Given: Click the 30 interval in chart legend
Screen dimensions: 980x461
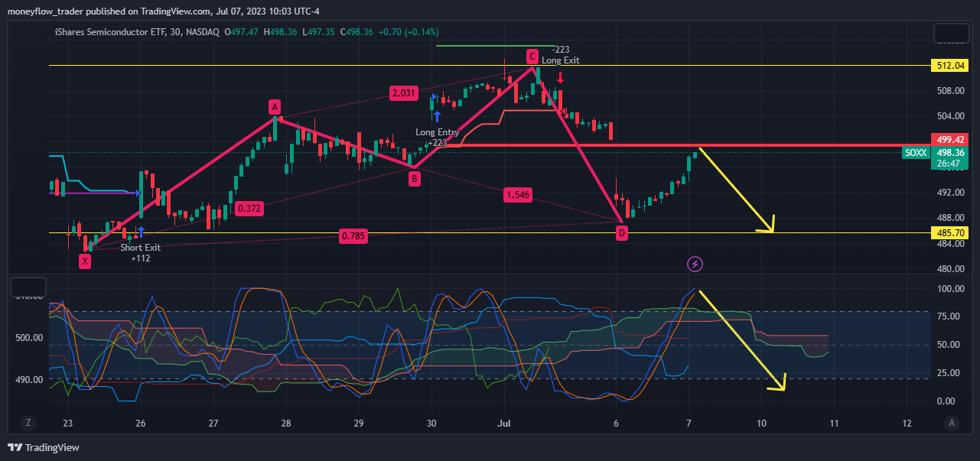Looking at the screenshot, I should [184, 31].
